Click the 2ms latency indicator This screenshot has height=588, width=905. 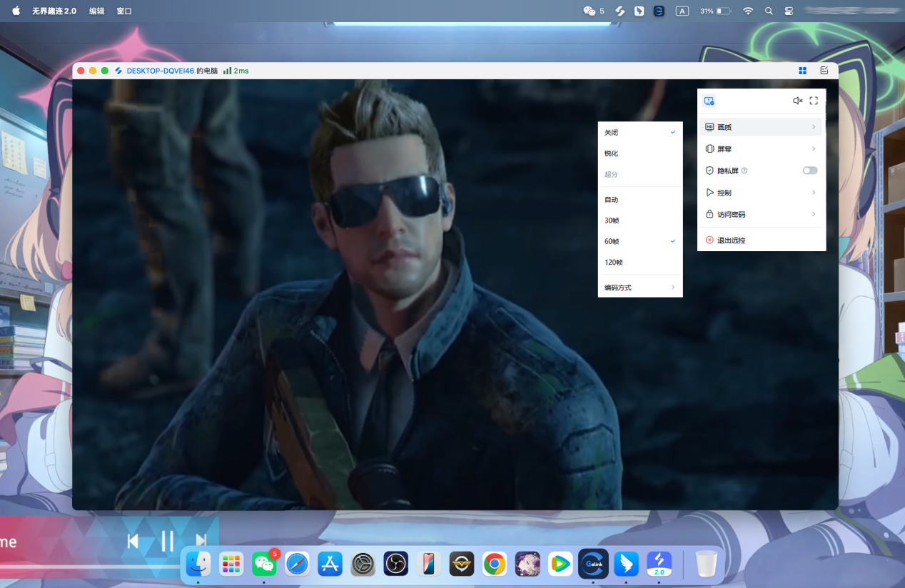point(236,71)
